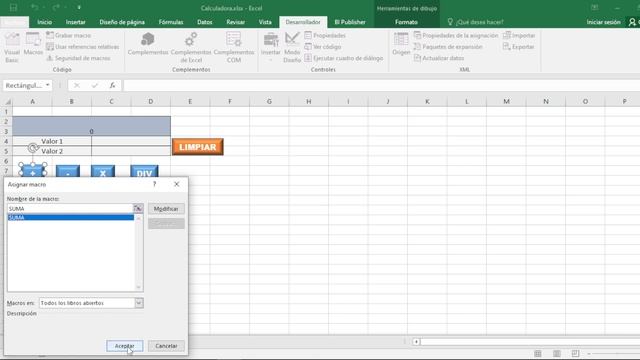
Task: Click the DIV button shape
Action: pyautogui.click(x=144, y=171)
